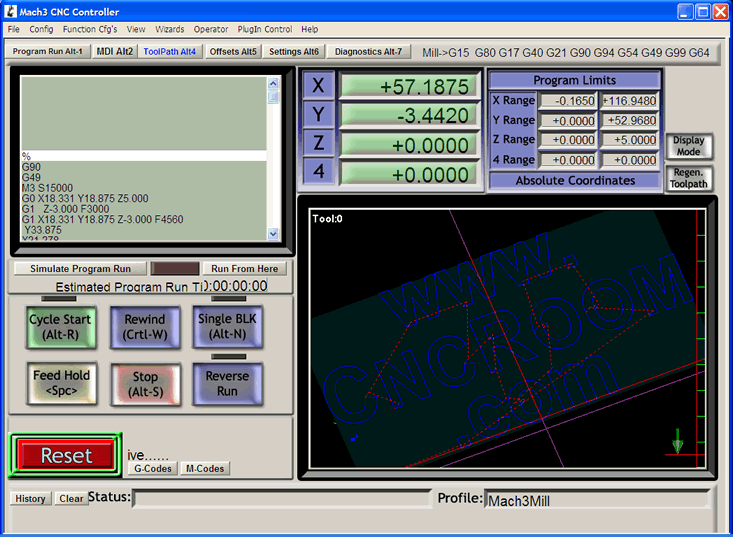Zero the Y axis button
733x537 pixels.
click(318, 114)
